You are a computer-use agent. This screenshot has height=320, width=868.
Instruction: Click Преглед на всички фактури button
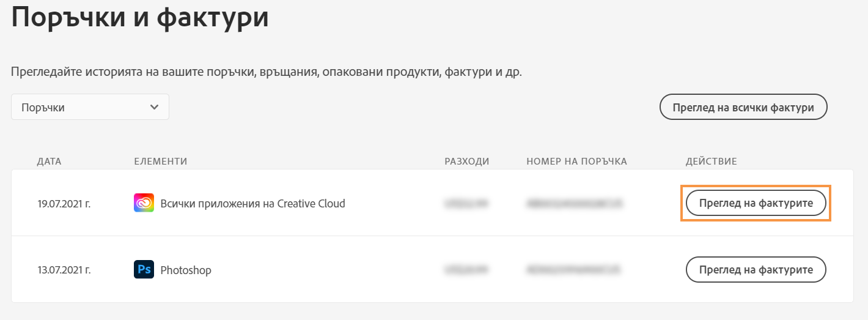click(743, 108)
